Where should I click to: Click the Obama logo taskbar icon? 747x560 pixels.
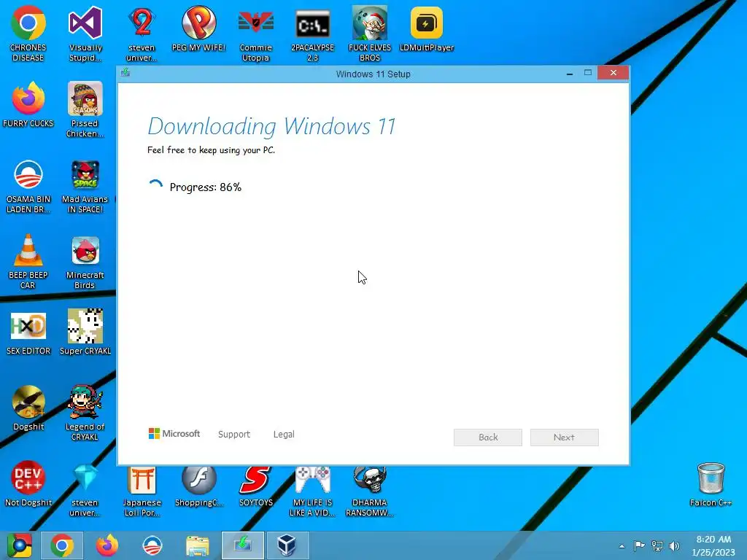coord(152,545)
